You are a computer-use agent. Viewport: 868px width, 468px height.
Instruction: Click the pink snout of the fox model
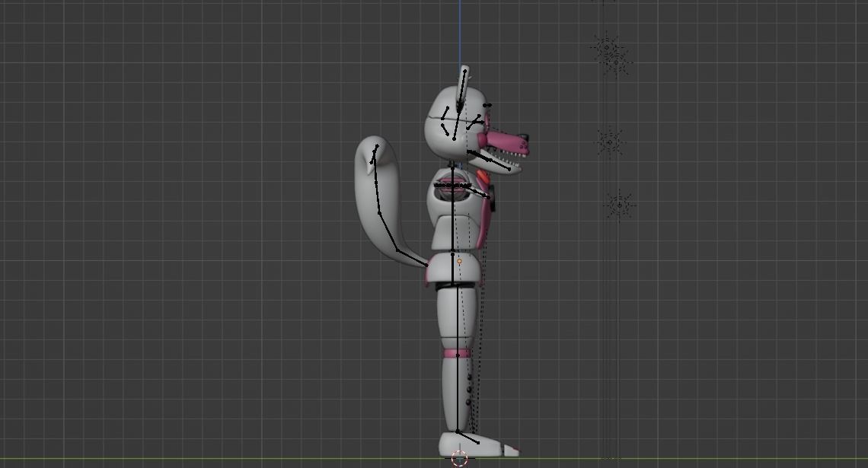click(x=508, y=143)
